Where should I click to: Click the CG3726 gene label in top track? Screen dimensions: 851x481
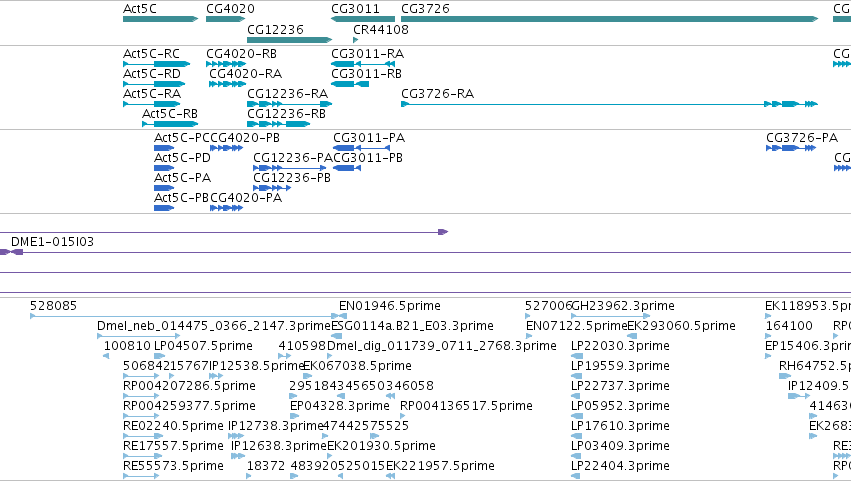tap(426, 9)
